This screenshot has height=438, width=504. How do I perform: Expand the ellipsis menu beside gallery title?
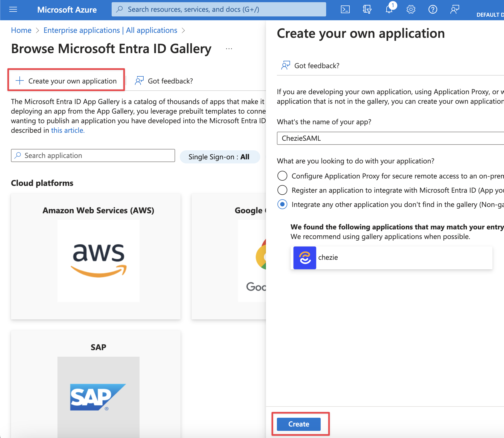click(229, 49)
